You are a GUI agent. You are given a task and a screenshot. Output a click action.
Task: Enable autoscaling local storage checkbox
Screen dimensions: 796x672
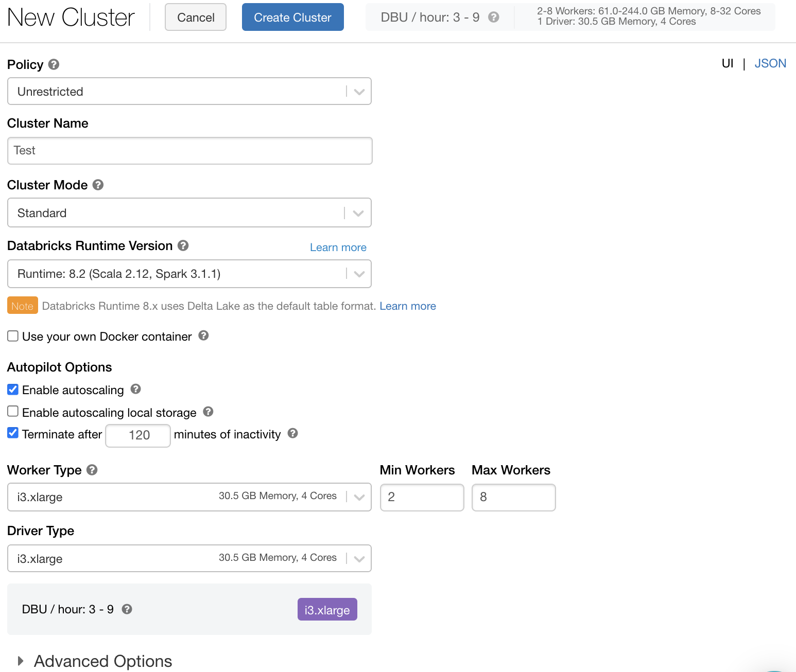coord(13,412)
